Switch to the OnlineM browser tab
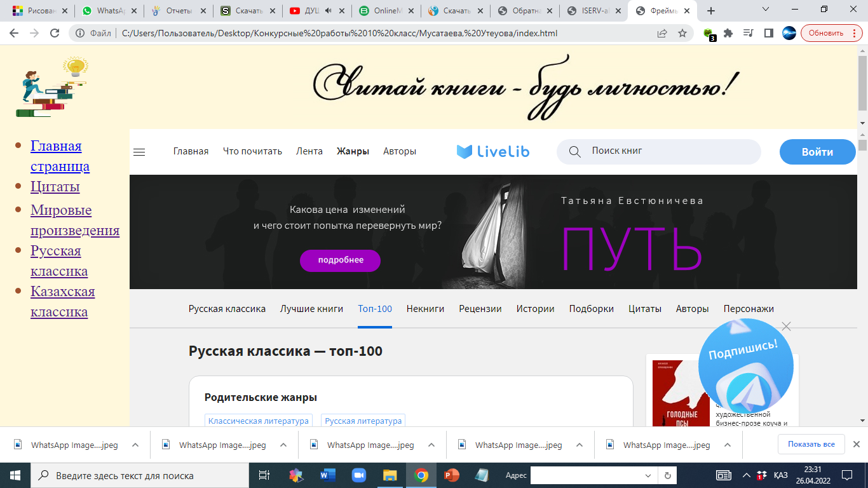 [386, 11]
